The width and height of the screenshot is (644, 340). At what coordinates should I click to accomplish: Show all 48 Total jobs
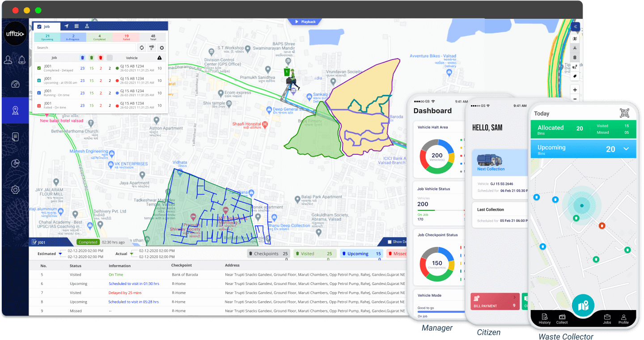(153, 37)
